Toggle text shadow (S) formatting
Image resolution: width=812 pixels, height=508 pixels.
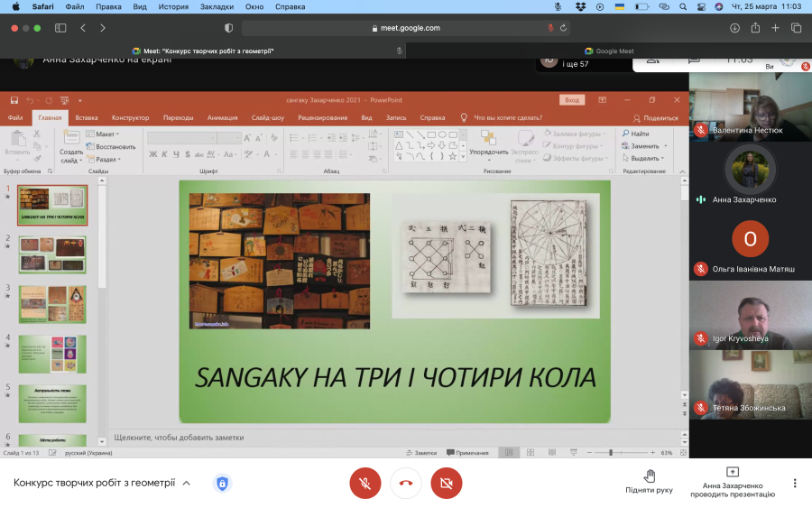pos(188,154)
